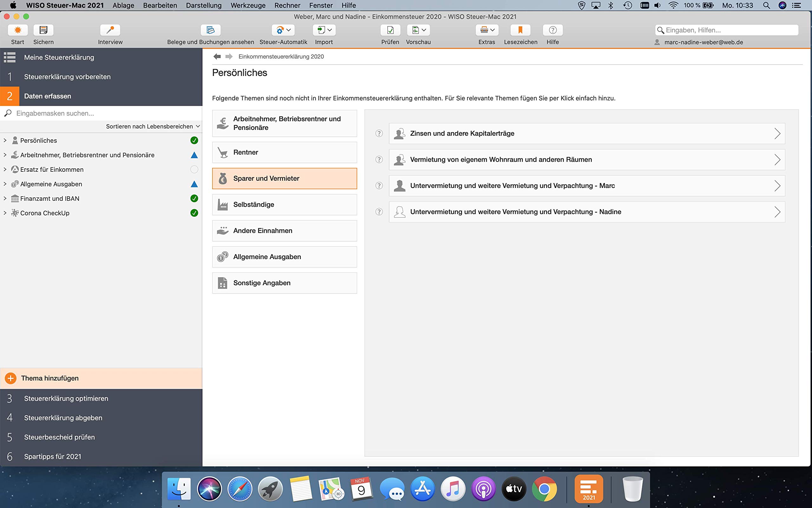Open Safari from the Dock
This screenshot has width=812, height=508.
point(239,489)
